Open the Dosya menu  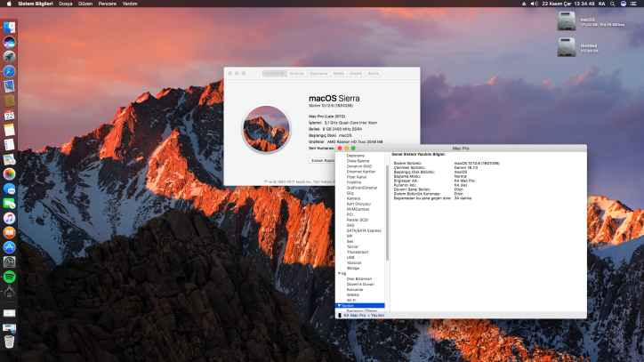(66, 4)
